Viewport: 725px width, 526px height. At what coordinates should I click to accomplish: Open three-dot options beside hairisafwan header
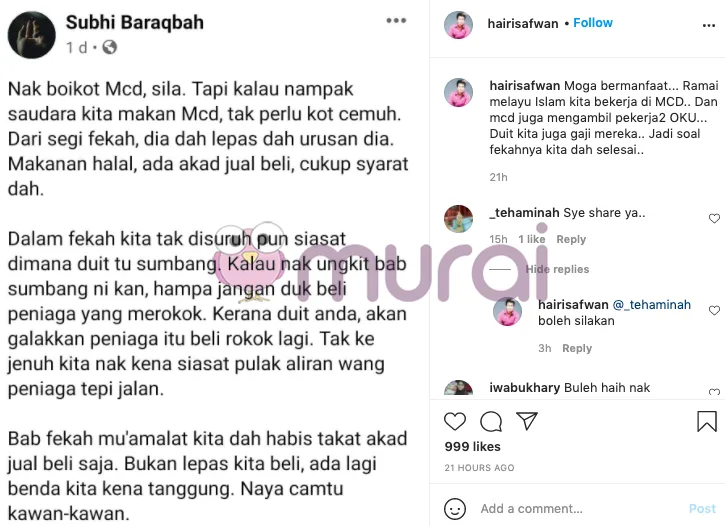pos(709,25)
